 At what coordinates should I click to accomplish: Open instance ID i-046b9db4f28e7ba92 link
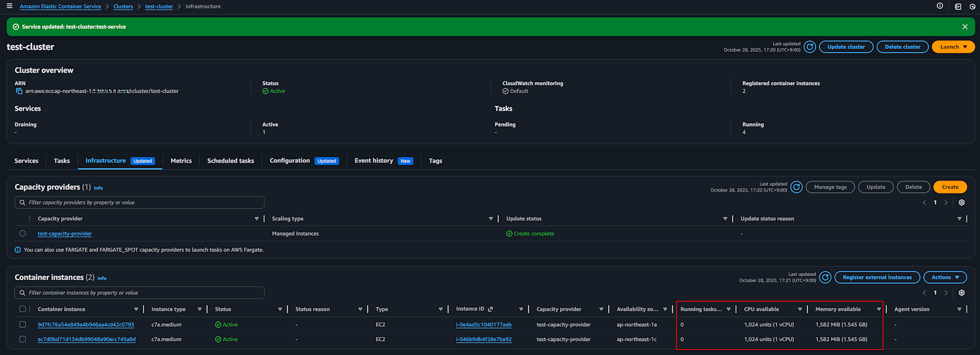click(484, 339)
